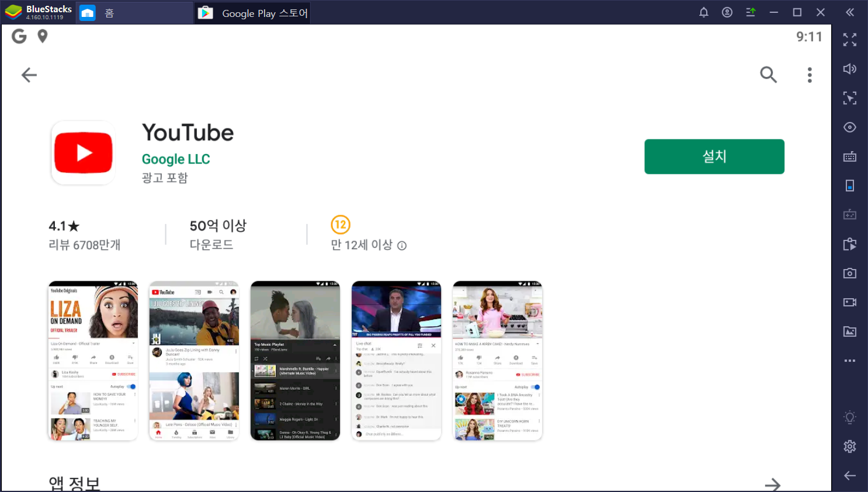
Task: Open the live chat news screenshot
Action: (x=396, y=361)
